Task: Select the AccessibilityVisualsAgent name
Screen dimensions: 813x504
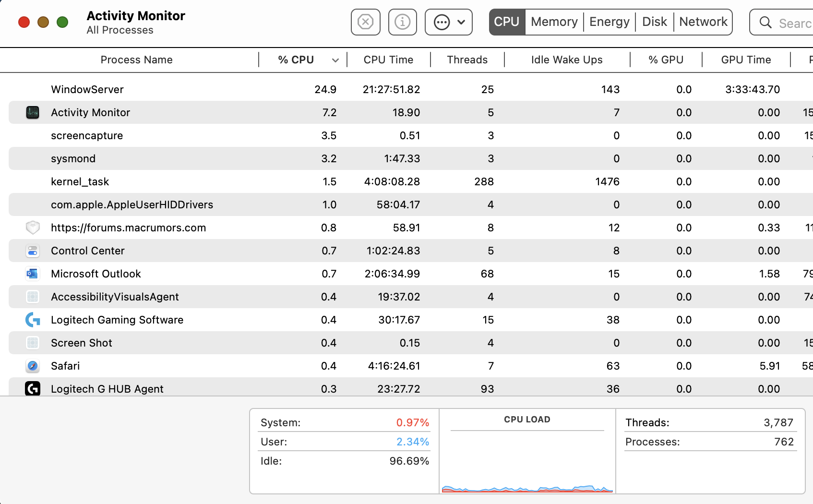Action: [x=115, y=297]
